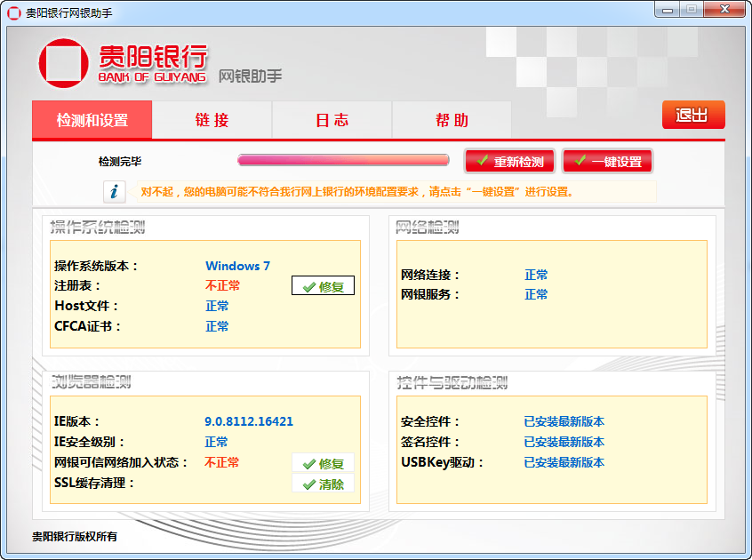
Task: Open the 检测和设置 tab
Action: coord(92,120)
